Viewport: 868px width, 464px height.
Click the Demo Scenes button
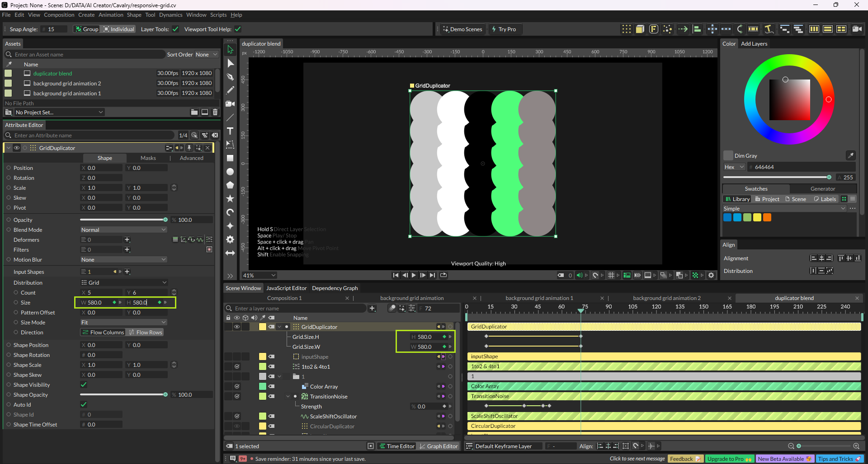pos(462,29)
